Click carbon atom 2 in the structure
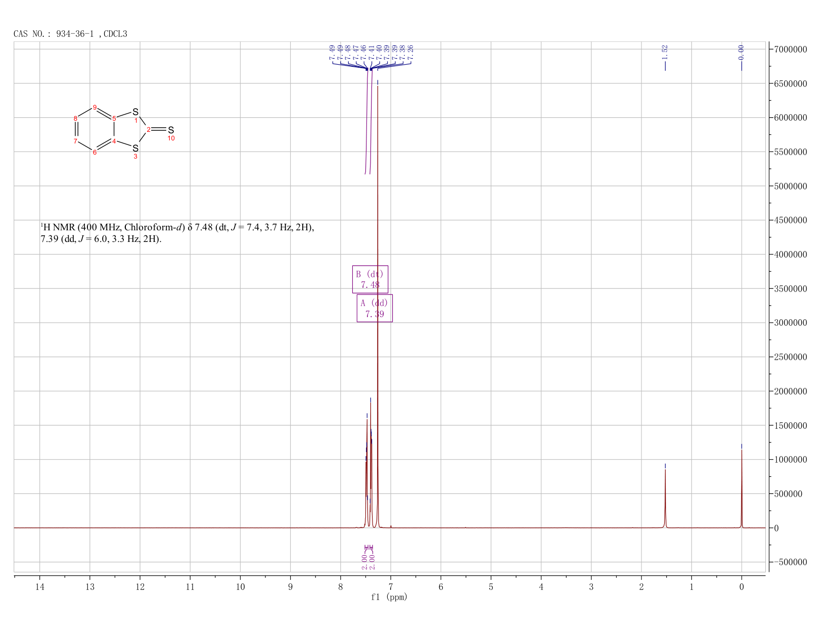 pyautogui.click(x=149, y=130)
